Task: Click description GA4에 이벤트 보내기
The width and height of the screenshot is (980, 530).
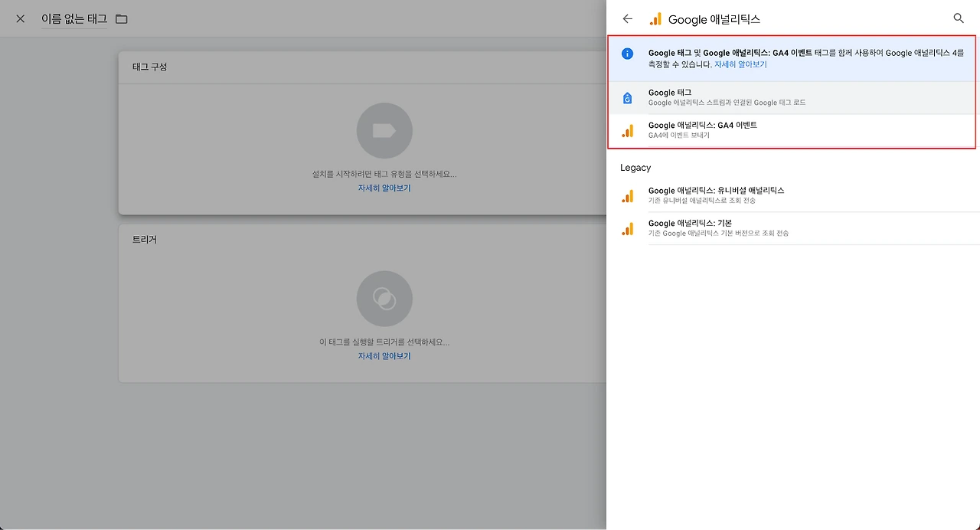Action: (679, 136)
